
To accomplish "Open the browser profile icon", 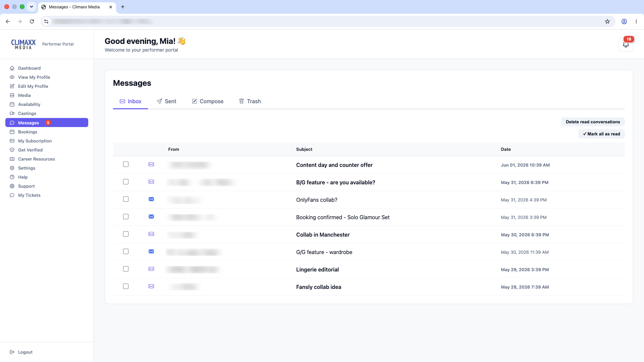I will pos(624,21).
